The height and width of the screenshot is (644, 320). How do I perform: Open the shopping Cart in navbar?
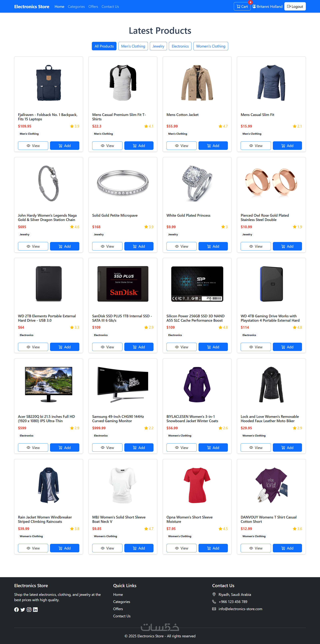click(x=242, y=6)
